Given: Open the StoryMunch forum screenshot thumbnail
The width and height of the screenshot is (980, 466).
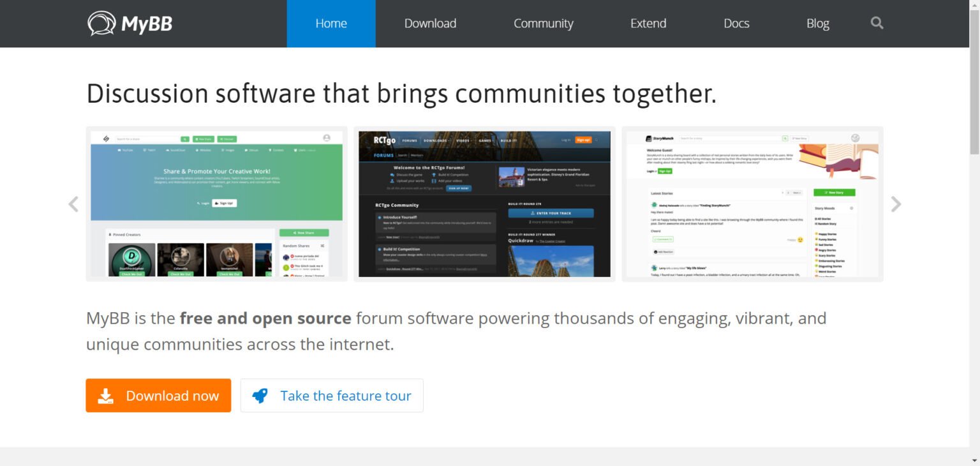Looking at the screenshot, I should tap(752, 204).
